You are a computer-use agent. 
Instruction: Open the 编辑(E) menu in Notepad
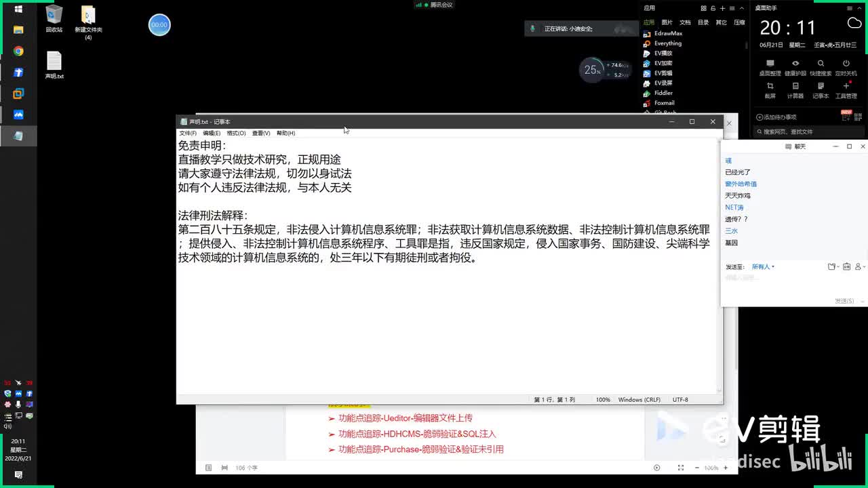212,133
